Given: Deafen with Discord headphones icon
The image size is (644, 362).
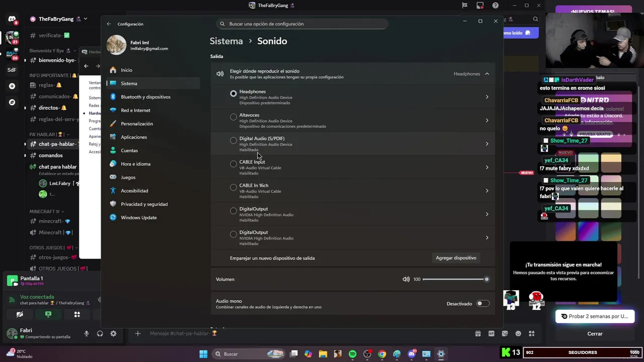Looking at the screenshot, I should point(100,333).
